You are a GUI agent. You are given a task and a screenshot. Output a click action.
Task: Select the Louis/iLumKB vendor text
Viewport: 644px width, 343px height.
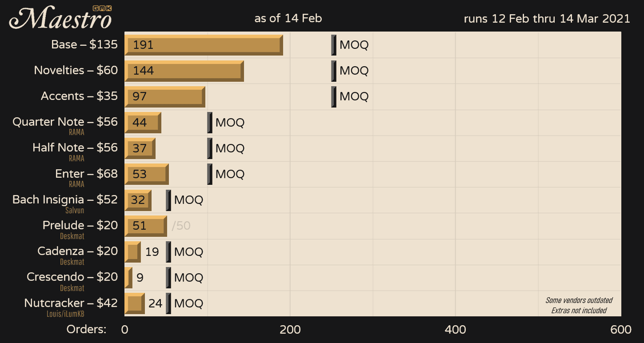pyautogui.click(x=65, y=314)
